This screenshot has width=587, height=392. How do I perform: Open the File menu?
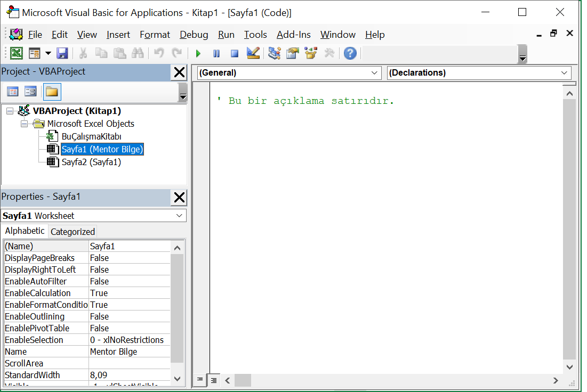(x=35, y=35)
